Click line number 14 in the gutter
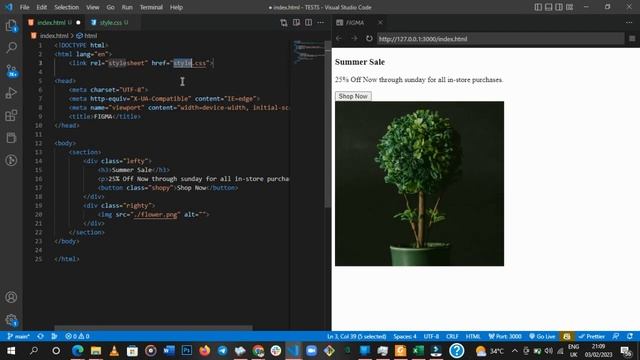The width and height of the screenshot is (640, 360). tap(39, 161)
